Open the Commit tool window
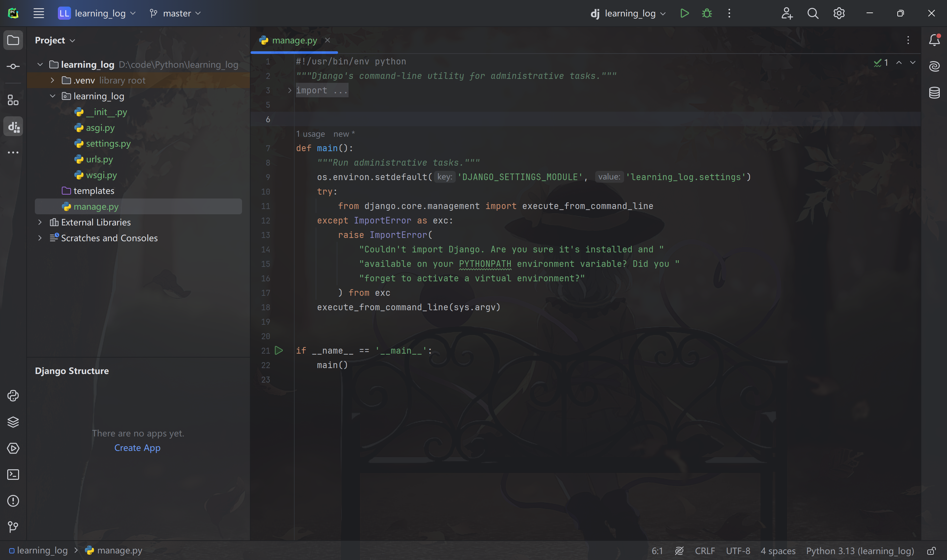This screenshot has width=947, height=560. (13, 66)
